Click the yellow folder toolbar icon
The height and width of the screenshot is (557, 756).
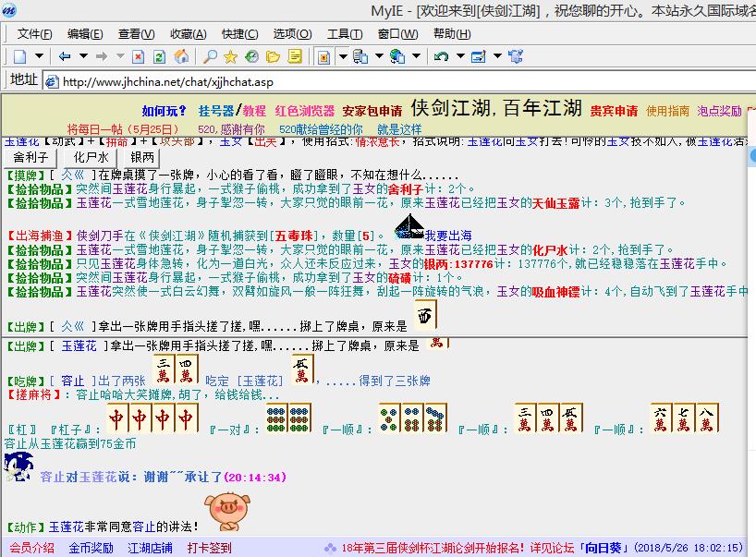273,56
